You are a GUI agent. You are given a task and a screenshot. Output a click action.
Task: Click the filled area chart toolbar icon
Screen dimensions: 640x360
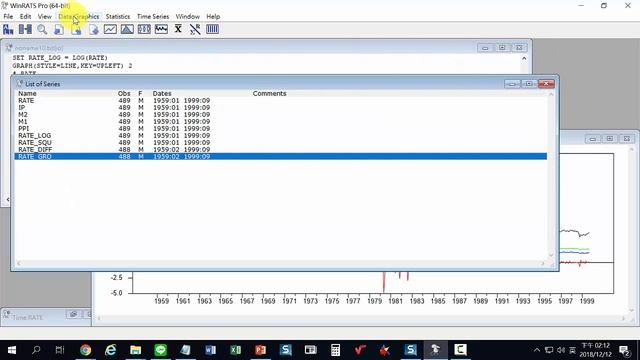coord(127,29)
